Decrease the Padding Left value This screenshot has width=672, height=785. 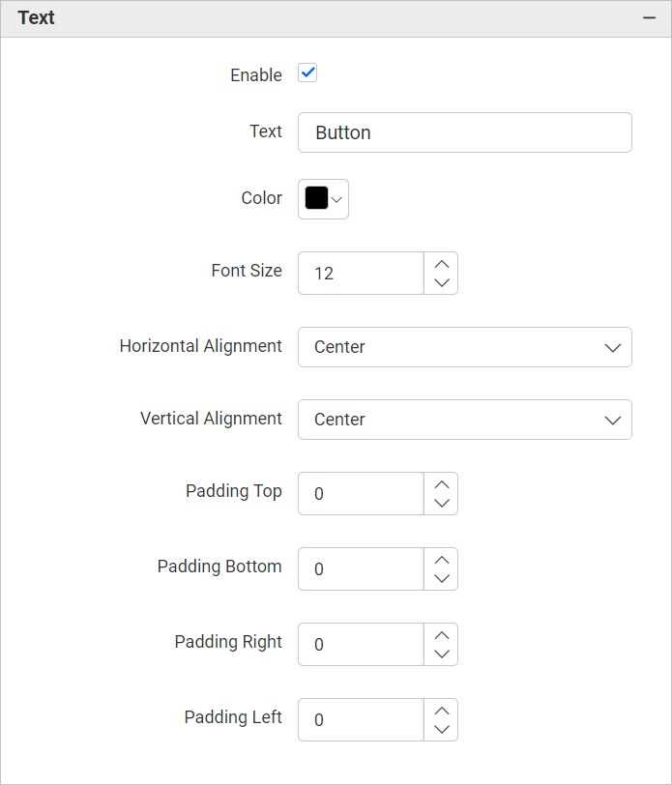pos(441,729)
